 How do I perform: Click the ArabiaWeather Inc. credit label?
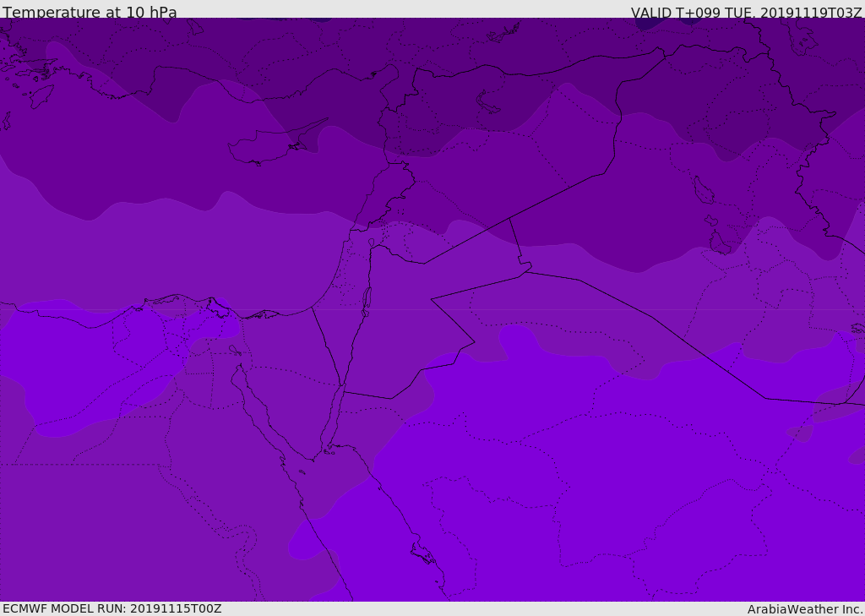[x=805, y=609]
